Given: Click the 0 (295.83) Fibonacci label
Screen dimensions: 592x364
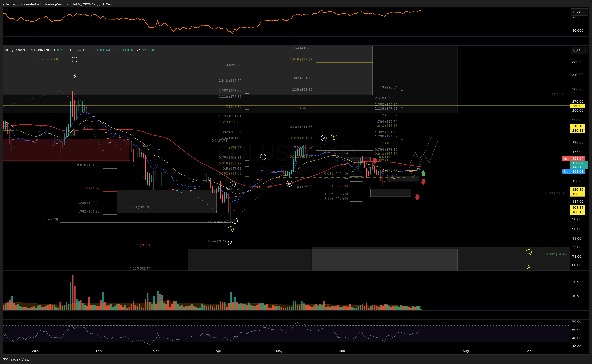Looking at the screenshot, I should tap(559, 94).
